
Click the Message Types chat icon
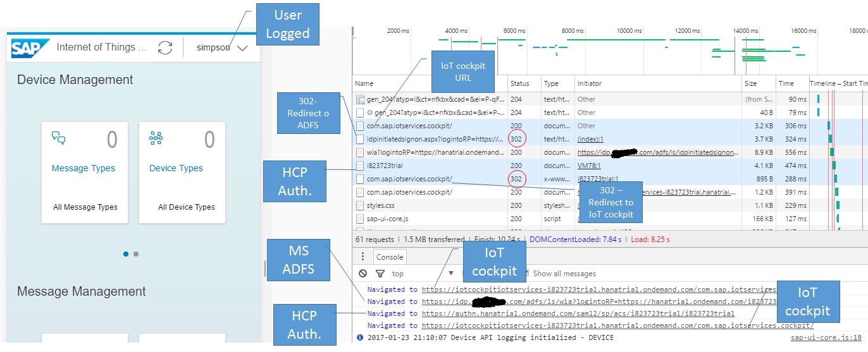coord(59,137)
